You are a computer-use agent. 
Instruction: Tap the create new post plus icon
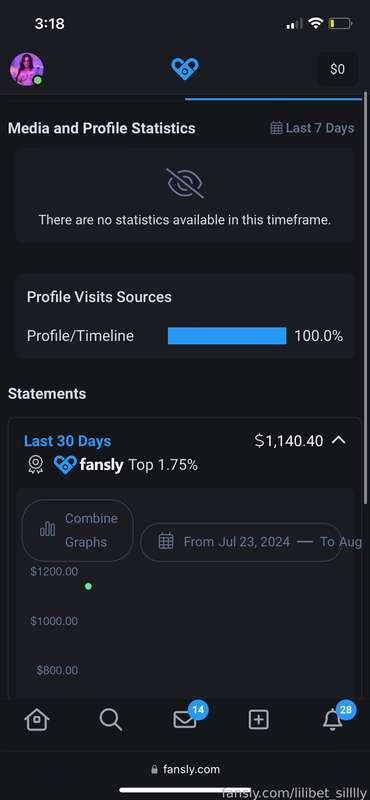pyautogui.click(x=259, y=720)
